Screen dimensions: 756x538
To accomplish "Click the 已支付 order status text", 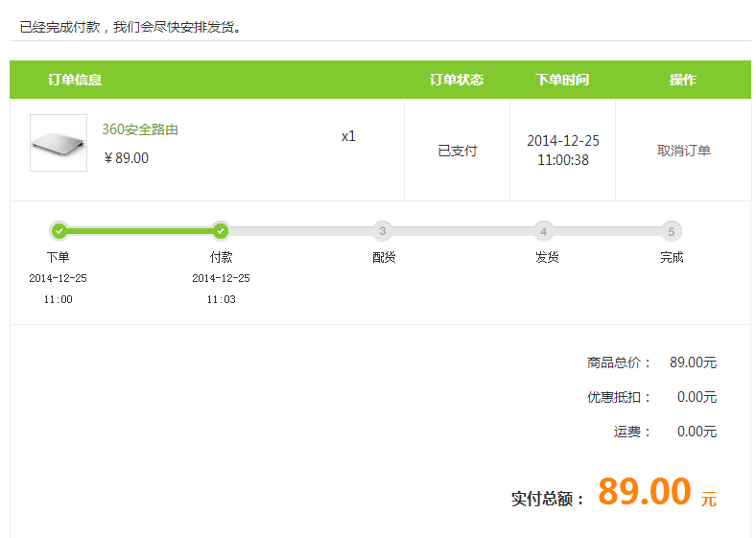I will click(457, 151).
